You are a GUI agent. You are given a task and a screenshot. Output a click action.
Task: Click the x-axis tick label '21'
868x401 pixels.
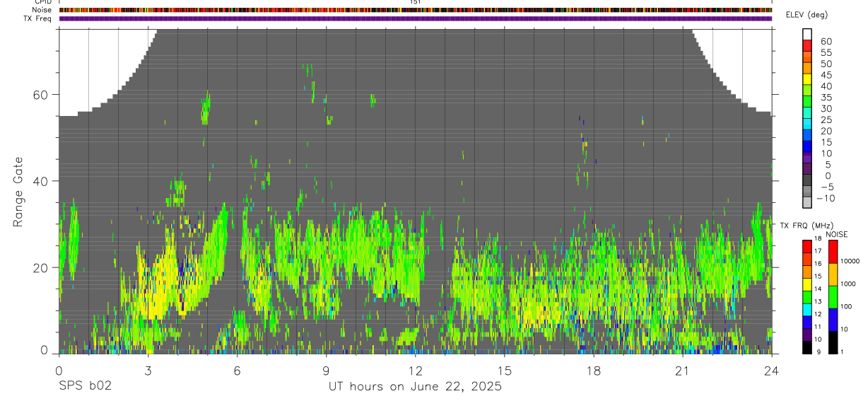coord(682,370)
